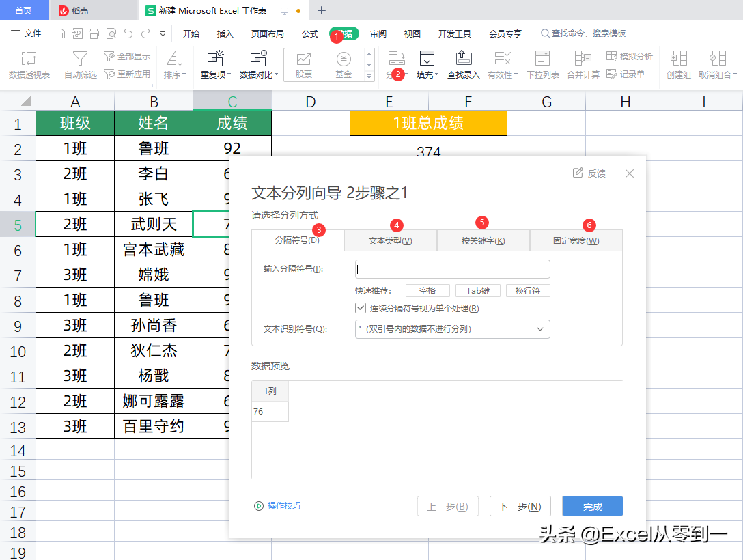Viewport: 743px width, 560px height.
Task: Click the 查找录入 lookup entry icon
Action: pos(464,65)
